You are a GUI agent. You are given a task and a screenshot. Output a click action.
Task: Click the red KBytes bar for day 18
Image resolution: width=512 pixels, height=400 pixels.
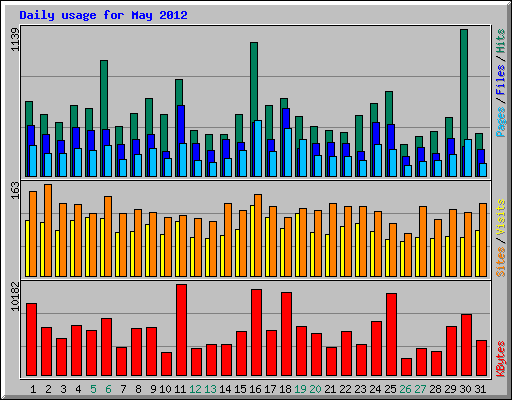tap(286, 334)
